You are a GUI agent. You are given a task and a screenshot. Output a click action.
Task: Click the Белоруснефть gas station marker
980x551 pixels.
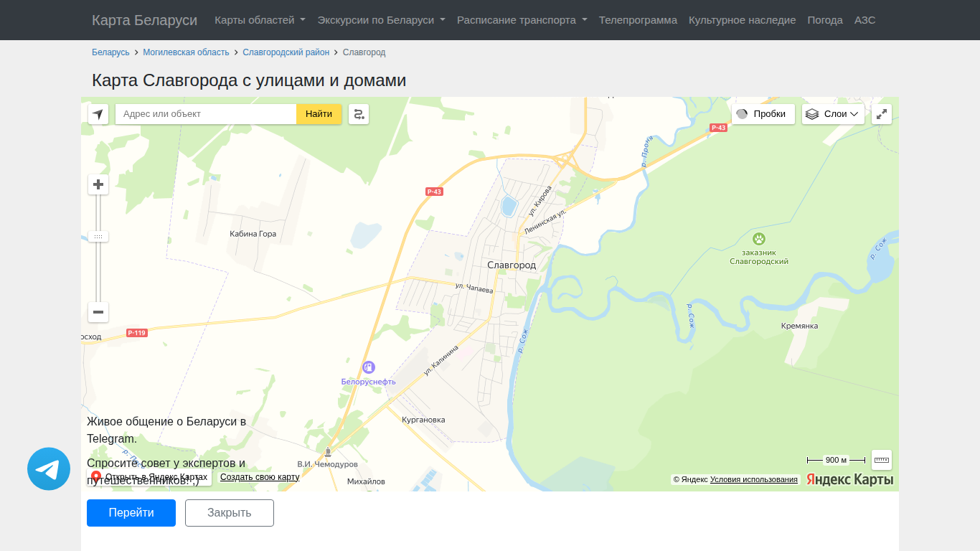pyautogui.click(x=368, y=367)
